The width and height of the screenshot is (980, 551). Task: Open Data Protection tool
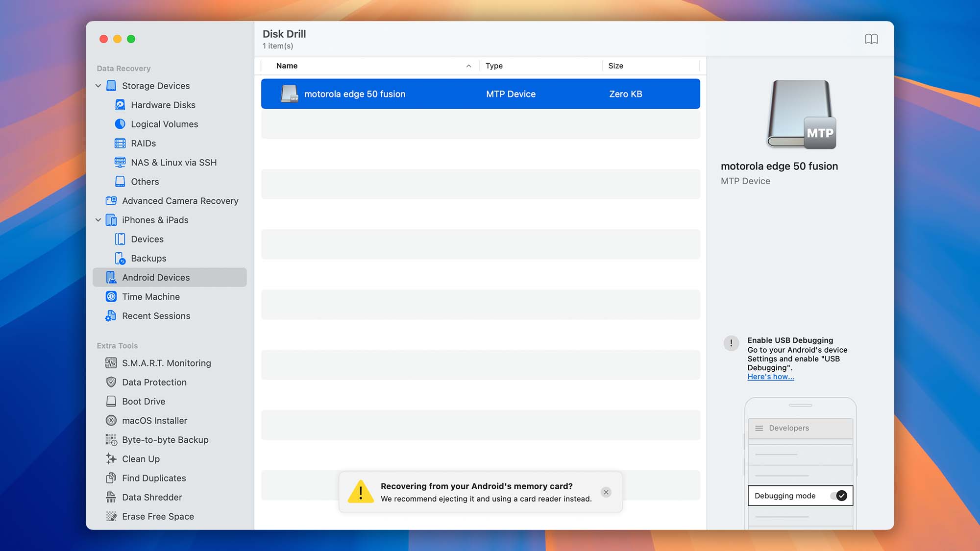tap(170, 382)
